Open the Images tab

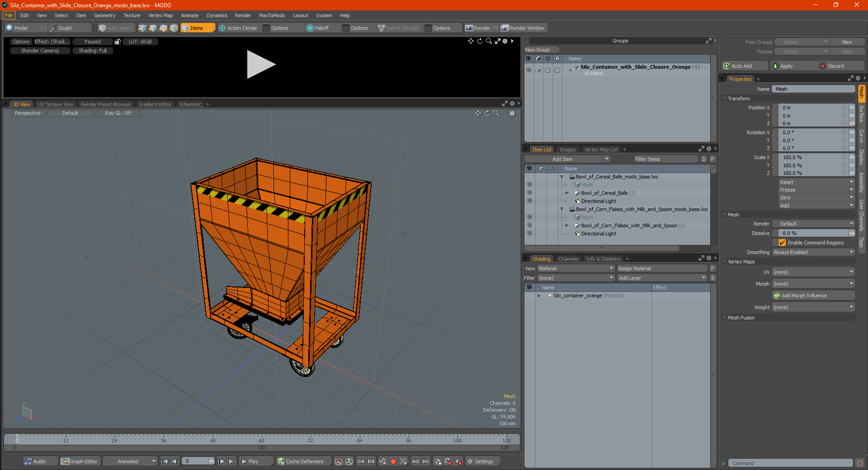pyautogui.click(x=567, y=150)
